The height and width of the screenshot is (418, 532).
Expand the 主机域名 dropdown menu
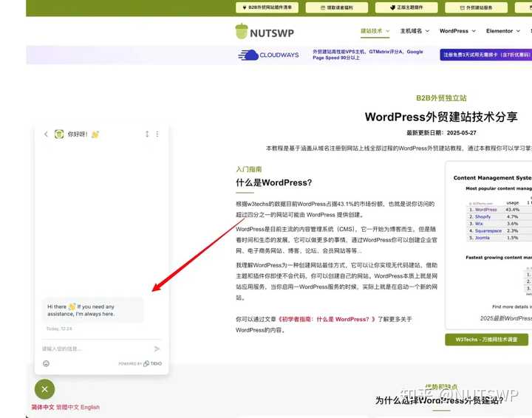tap(415, 31)
